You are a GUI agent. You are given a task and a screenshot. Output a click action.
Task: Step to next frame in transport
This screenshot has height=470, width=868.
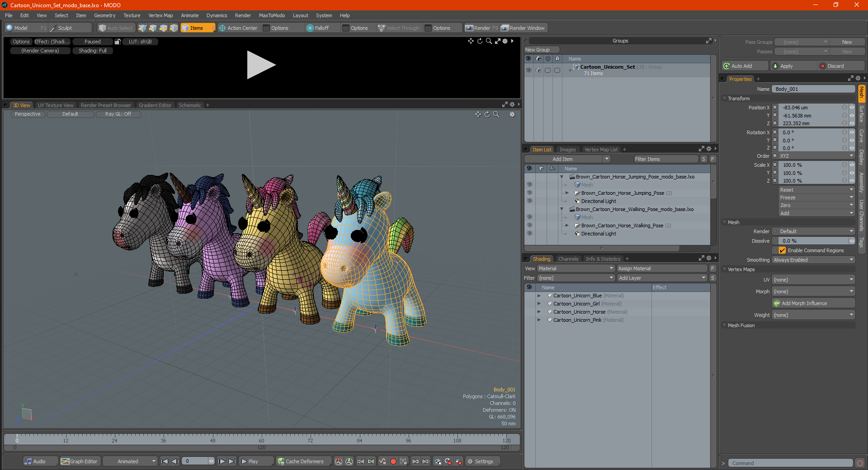pyautogui.click(x=221, y=461)
